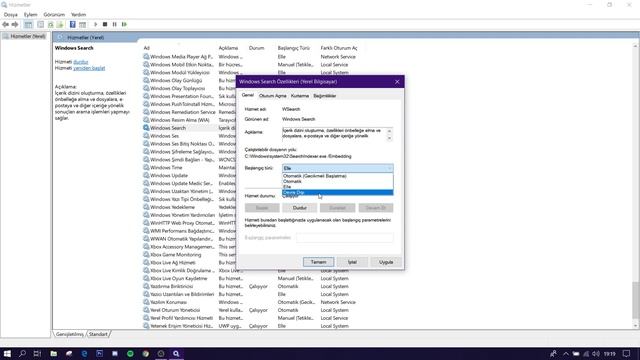Open the Yardım menu

(78, 14)
